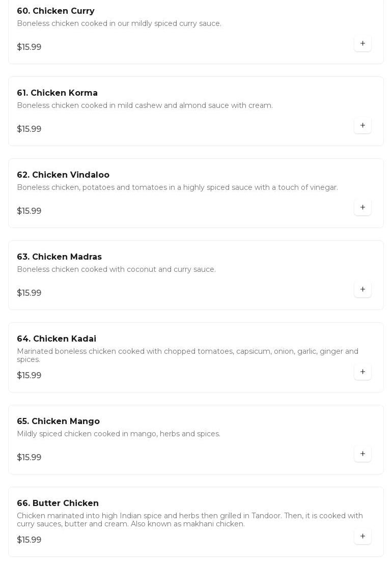Select the Chicken Vindaloo description text
The width and height of the screenshot is (392, 561).
coord(177,187)
